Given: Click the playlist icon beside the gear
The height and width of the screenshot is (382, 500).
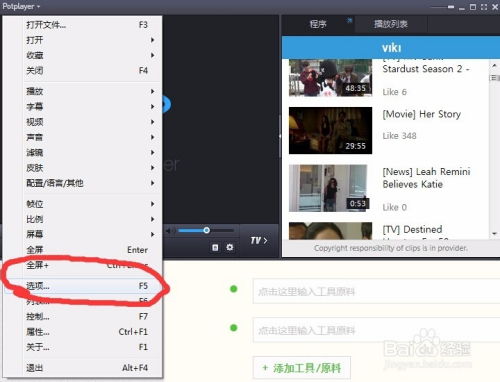Looking at the screenshot, I should (215, 247).
